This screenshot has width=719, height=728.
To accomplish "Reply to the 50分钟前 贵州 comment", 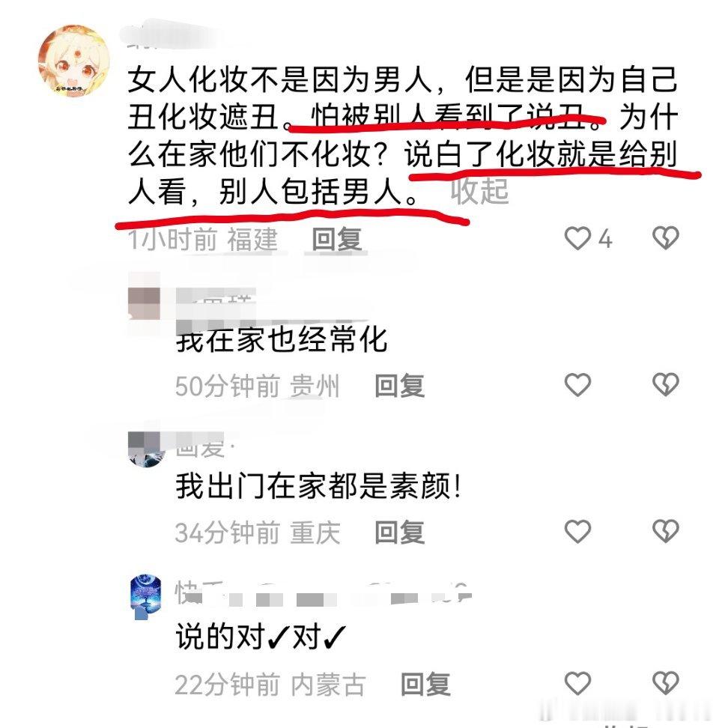I will [400, 386].
